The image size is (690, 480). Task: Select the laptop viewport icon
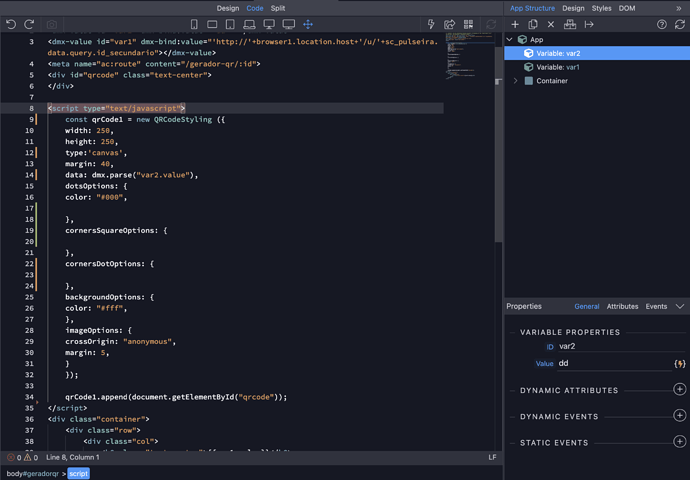point(250,25)
